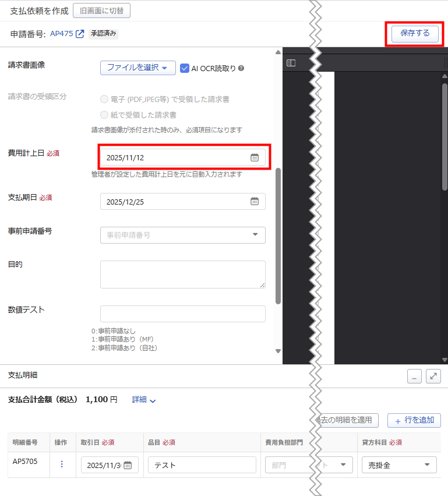This screenshot has width=448, height=496.
Task: Click the 保存する button
Action: (x=414, y=34)
